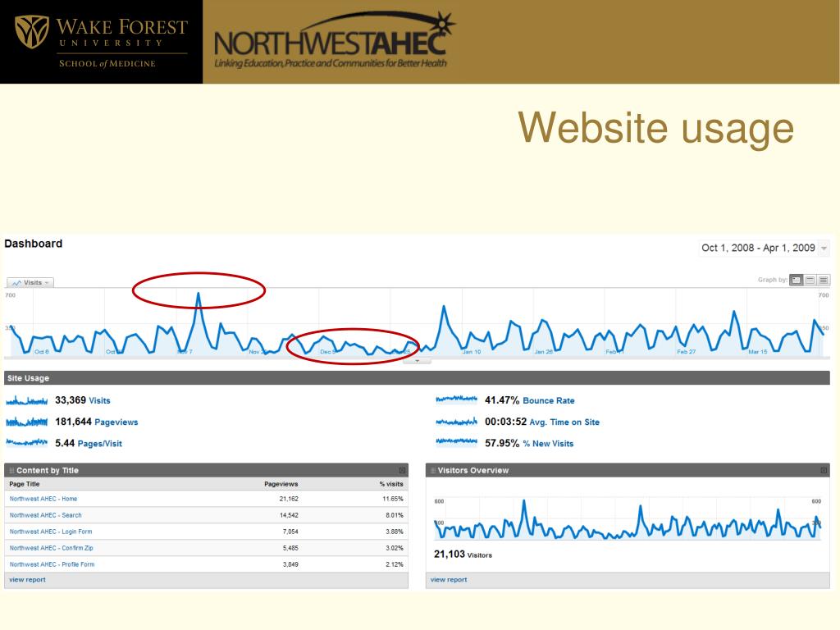Click the Feb 27 date label on graph
Viewport: 840px width, 630px height.
[x=687, y=352]
